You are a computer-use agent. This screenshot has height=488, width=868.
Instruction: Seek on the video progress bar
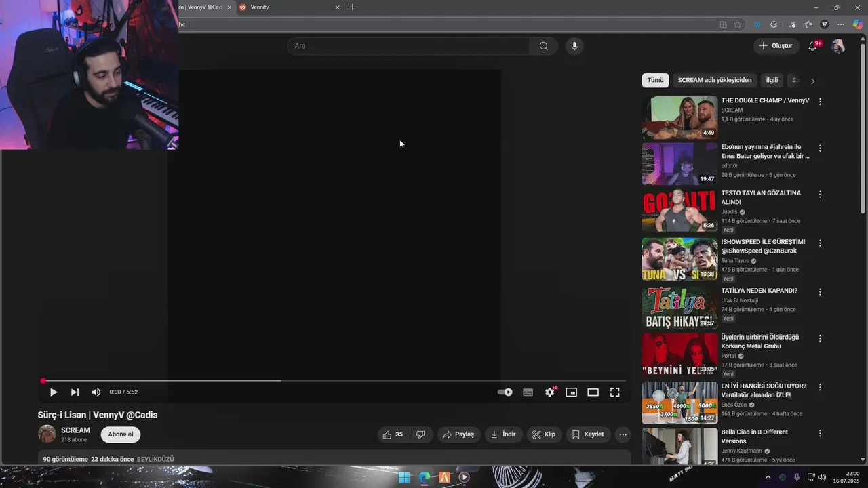pyautogui.click(x=334, y=381)
